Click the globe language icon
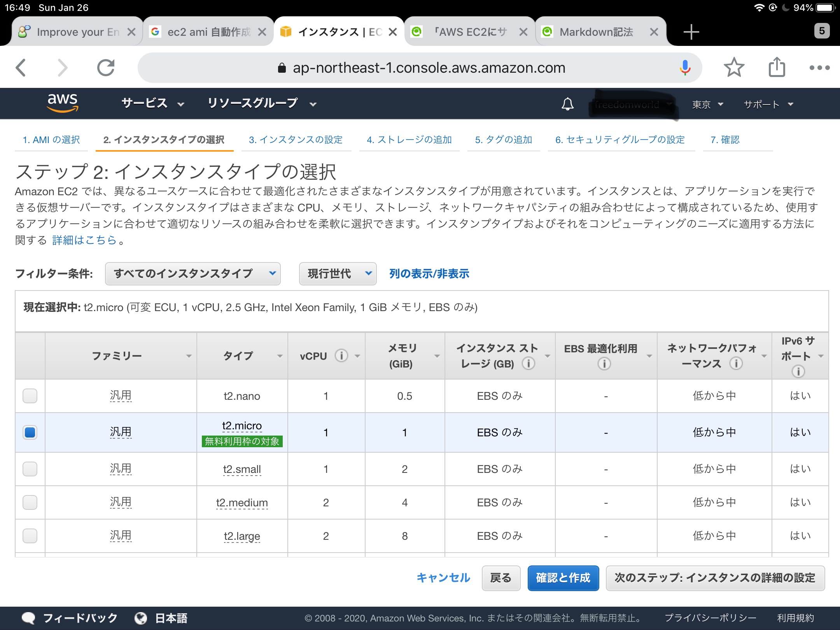Viewport: 840px width, 630px height. 140,618
